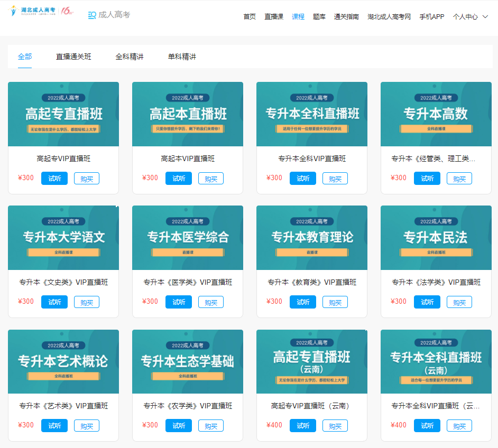
Task: Switch to the 全科精讲 tab
Action: [x=130, y=57]
